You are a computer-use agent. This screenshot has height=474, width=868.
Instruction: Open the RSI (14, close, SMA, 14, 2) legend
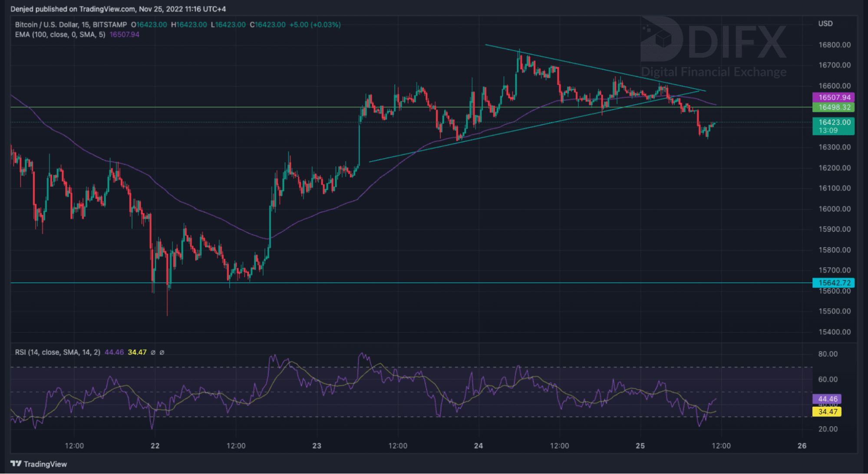point(57,352)
